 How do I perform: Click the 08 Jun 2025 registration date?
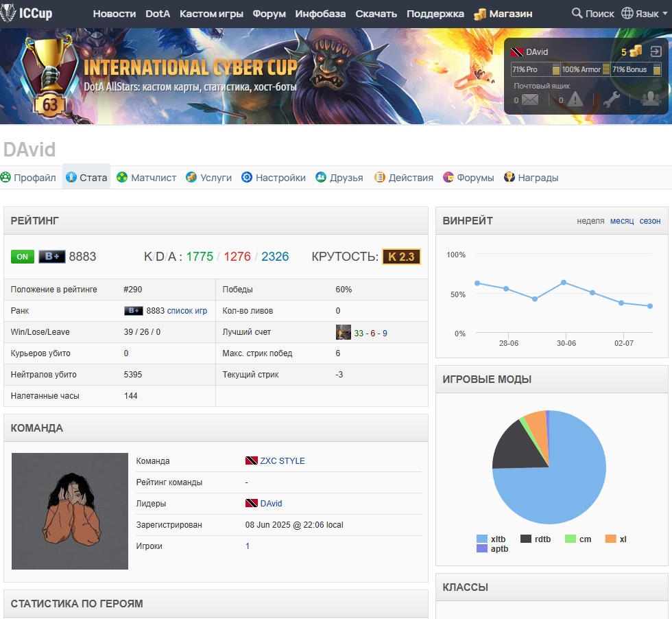[x=294, y=524]
